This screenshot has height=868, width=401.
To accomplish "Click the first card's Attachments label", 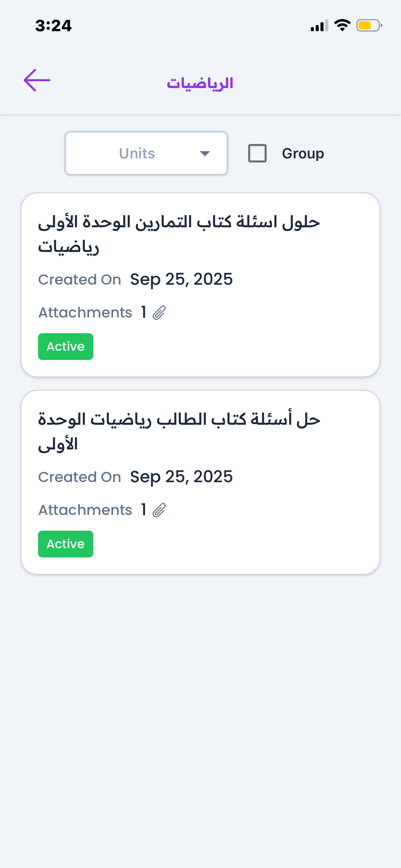I will pos(85,313).
